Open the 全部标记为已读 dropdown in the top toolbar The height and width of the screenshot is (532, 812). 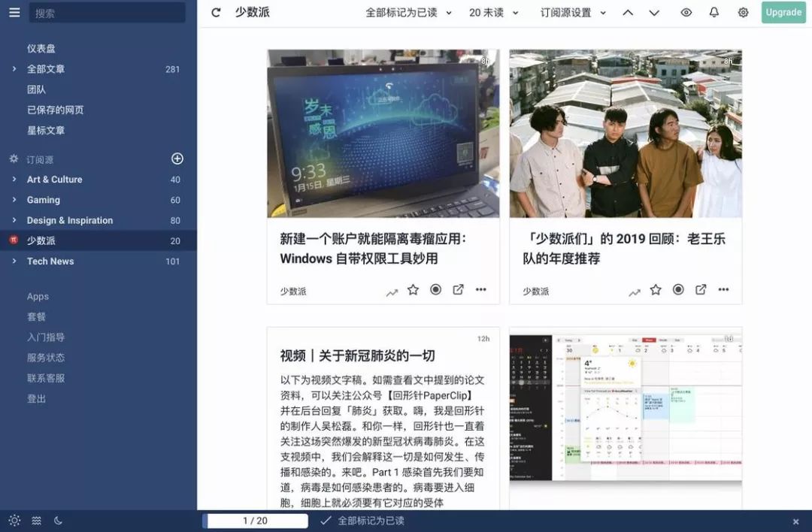(x=408, y=13)
